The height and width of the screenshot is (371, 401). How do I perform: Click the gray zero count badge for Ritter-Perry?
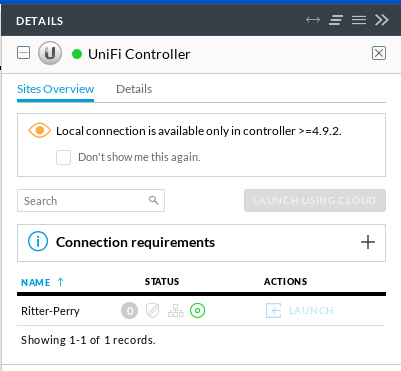pyautogui.click(x=130, y=311)
